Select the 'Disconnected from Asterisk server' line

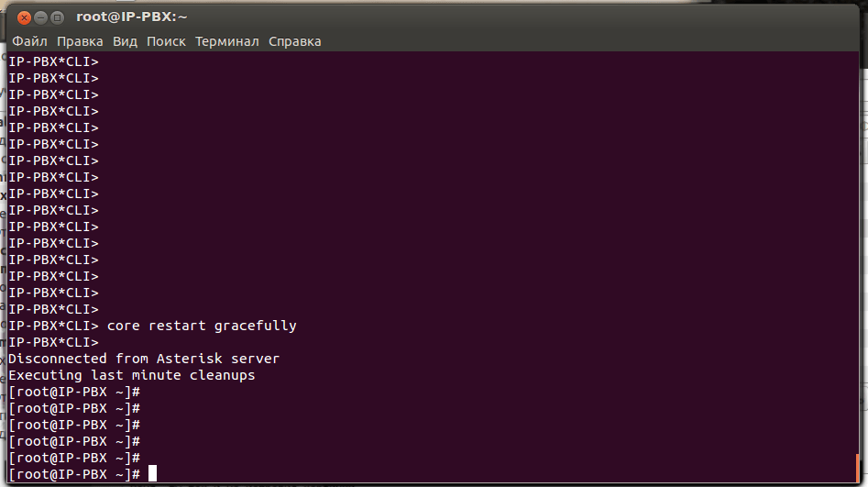144,359
